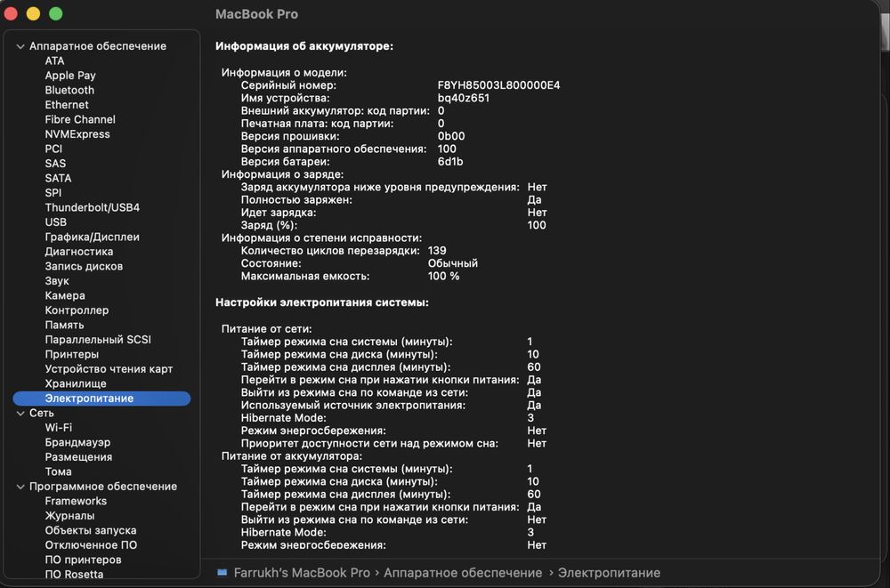The height and width of the screenshot is (588, 890).
Task: Select Брандмауэр under Сеть
Action: coord(77,442)
